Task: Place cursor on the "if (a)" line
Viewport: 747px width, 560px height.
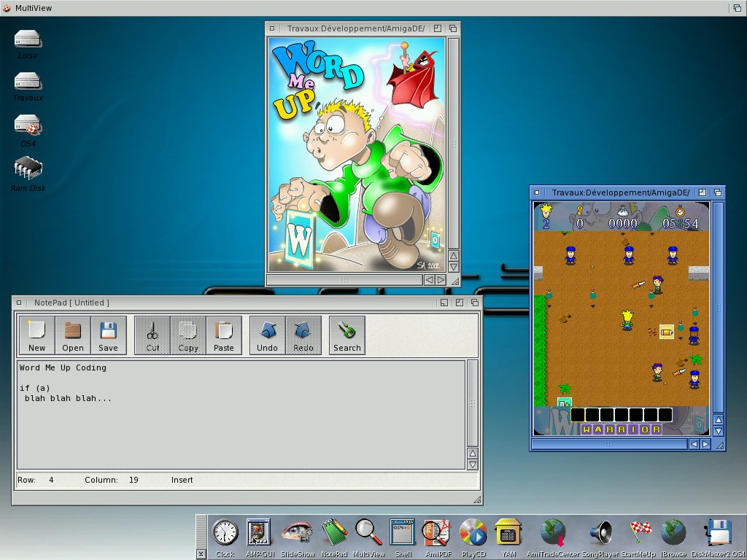Action: (35, 388)
